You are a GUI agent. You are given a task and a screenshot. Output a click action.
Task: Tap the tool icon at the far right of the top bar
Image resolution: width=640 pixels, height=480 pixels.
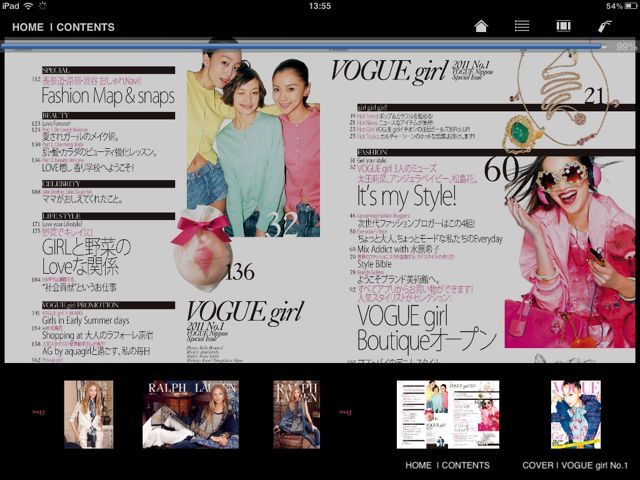click(x=605, y=26)
